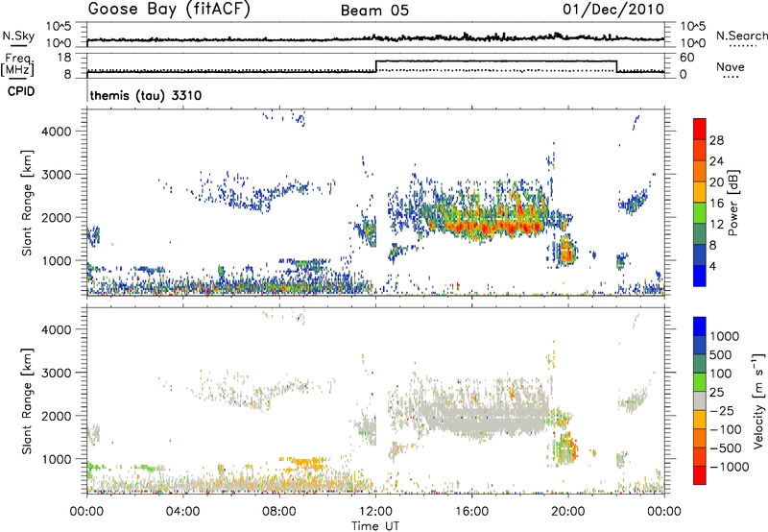Click Velocity colorbar segment between 500 and 1000
The height and width of the screenshot is (532, 768).
pos(700,345)
